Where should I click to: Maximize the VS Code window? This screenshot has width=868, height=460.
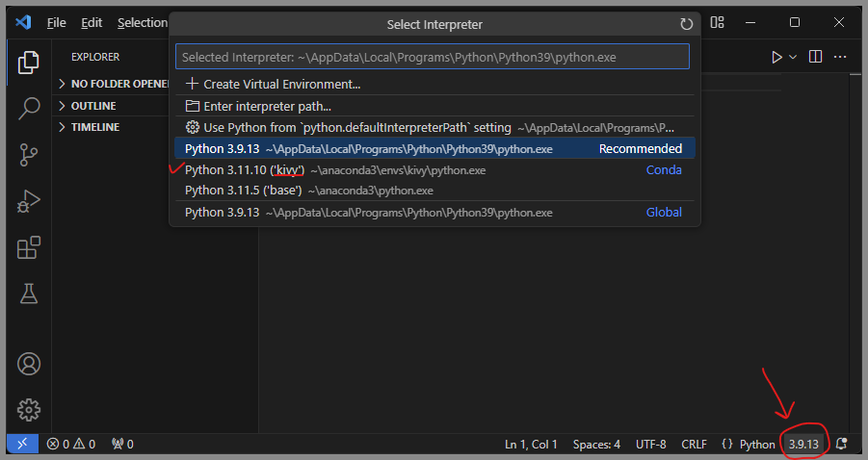click(x=795, y=23)
